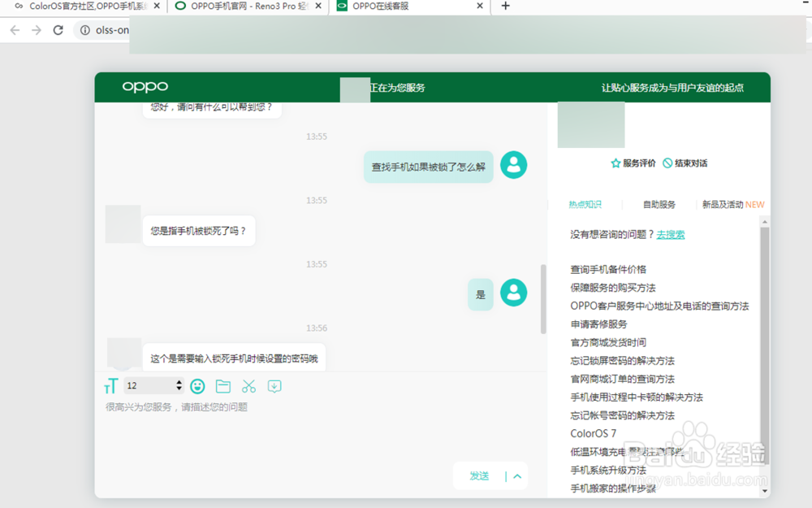Switch to ColorOS官方社区 browser tab
The height and width of the screenshot is (508, 812).
click(83, 7)
